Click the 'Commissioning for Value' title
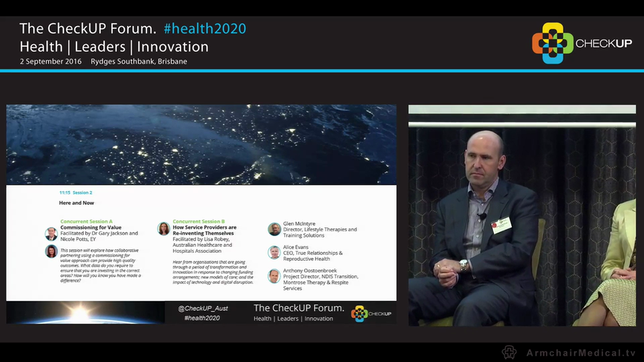644x362 pixels. coord(91,227)
